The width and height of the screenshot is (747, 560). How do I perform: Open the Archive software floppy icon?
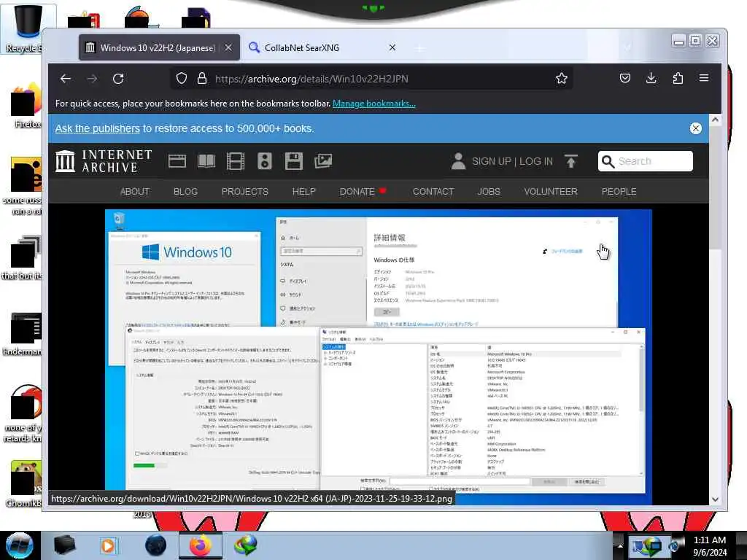(x=293, y=161)
